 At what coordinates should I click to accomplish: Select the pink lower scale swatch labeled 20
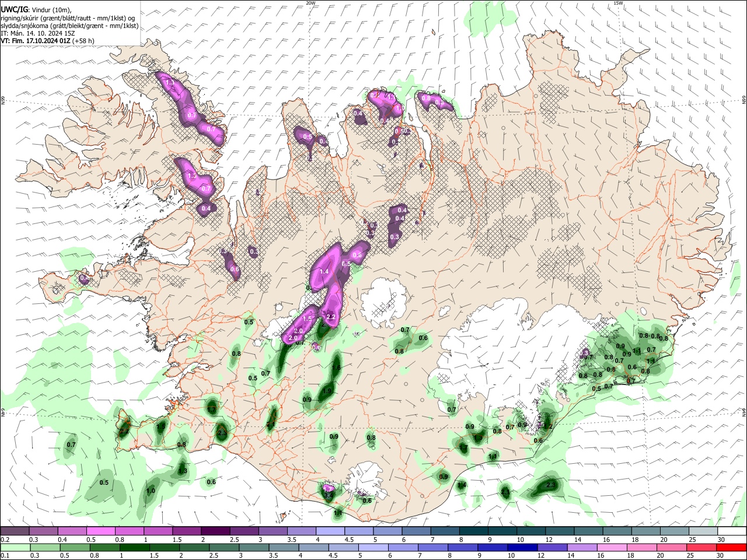(x=672, y=547)
